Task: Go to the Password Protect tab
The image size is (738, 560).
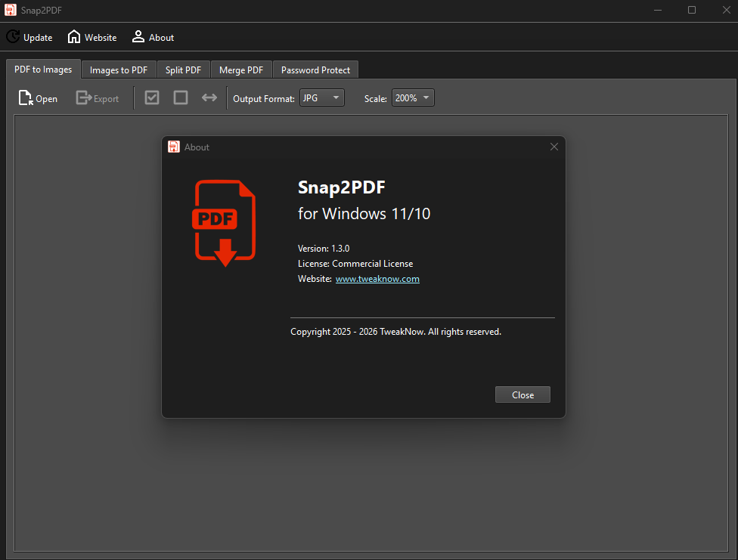Action: (315, 70)
